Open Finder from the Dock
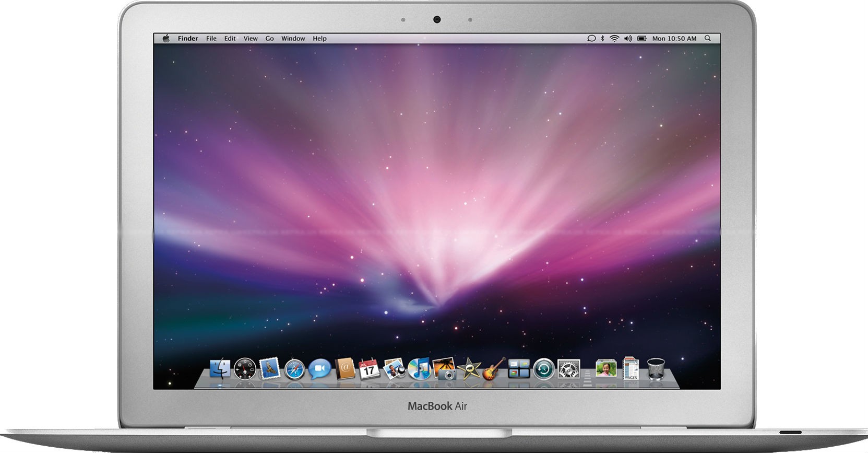The image size is (868, 453). [220, 368]
